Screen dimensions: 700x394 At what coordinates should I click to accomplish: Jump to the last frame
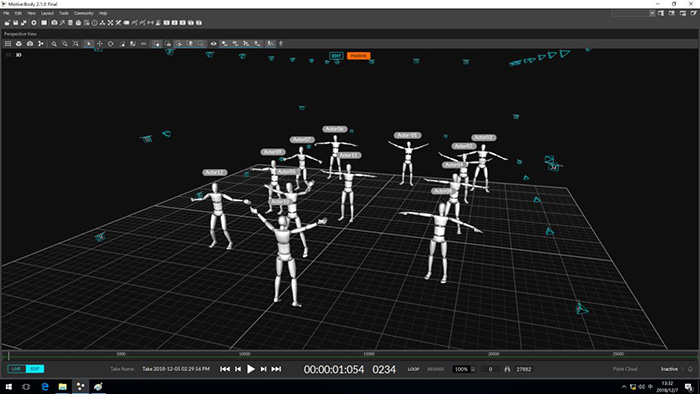pos(276,369)
